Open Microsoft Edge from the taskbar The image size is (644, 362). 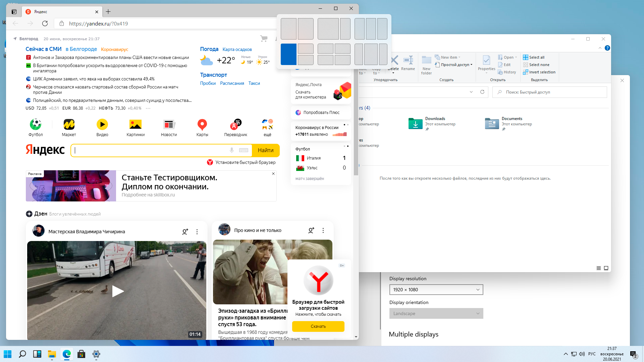(x=67, y=354)
